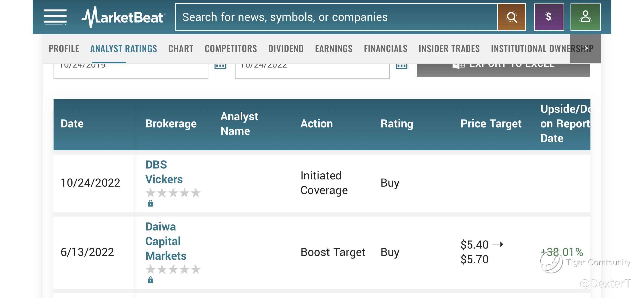Click the MarketBeat logo

[123, 17]
